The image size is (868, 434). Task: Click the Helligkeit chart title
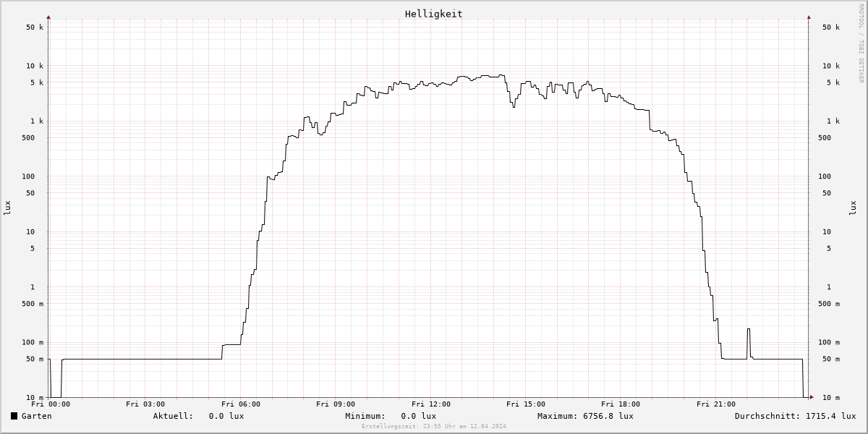(434, 14)
